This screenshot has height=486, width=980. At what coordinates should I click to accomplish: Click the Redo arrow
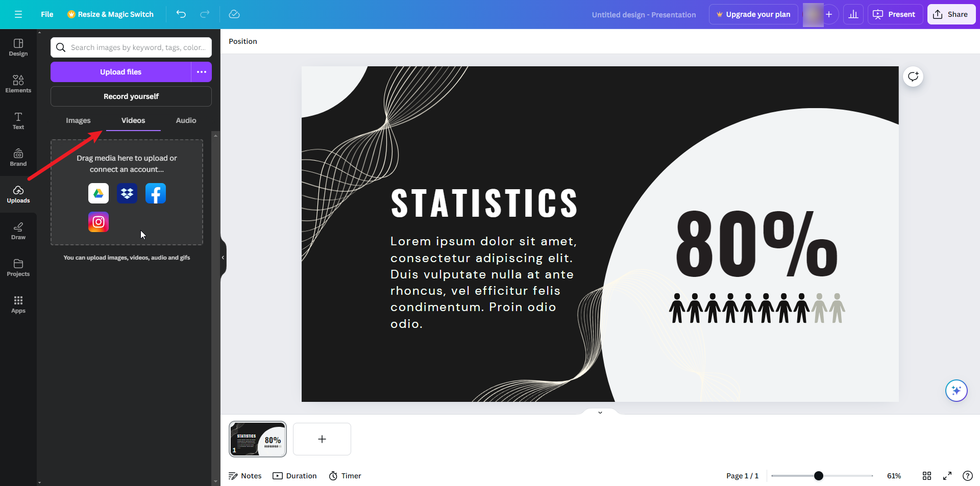[x=205, y=14]
